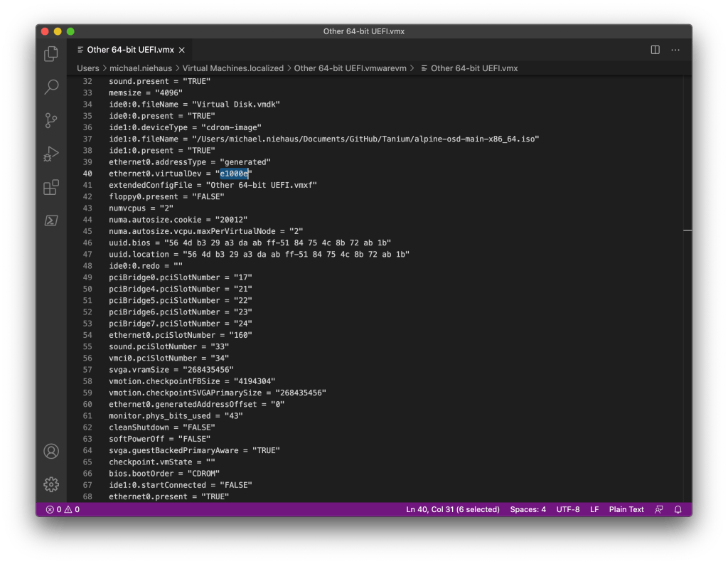
Task: Click the Split Editor Right icon
Action: pyautogui.click(x=655, y=50)
